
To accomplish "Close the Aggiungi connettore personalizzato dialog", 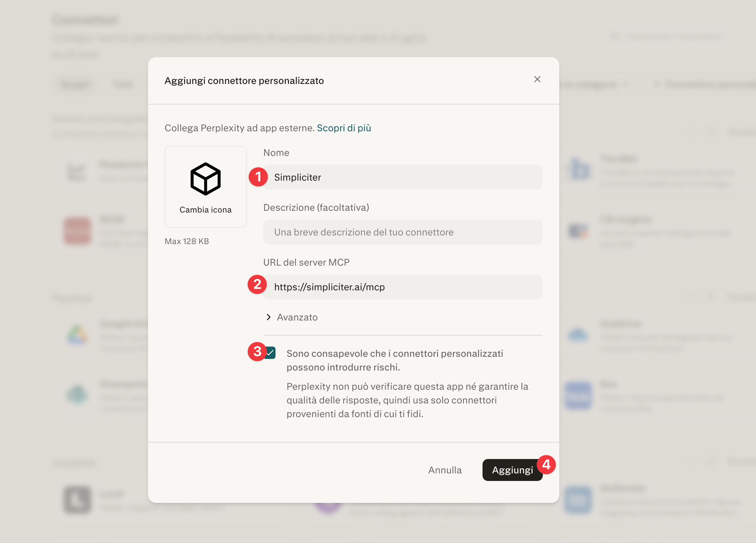I will click(537, 79).
